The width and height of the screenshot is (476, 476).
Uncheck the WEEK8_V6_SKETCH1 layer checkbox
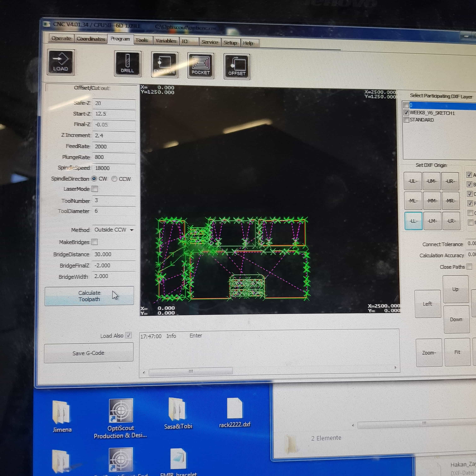tap(406, 113)
